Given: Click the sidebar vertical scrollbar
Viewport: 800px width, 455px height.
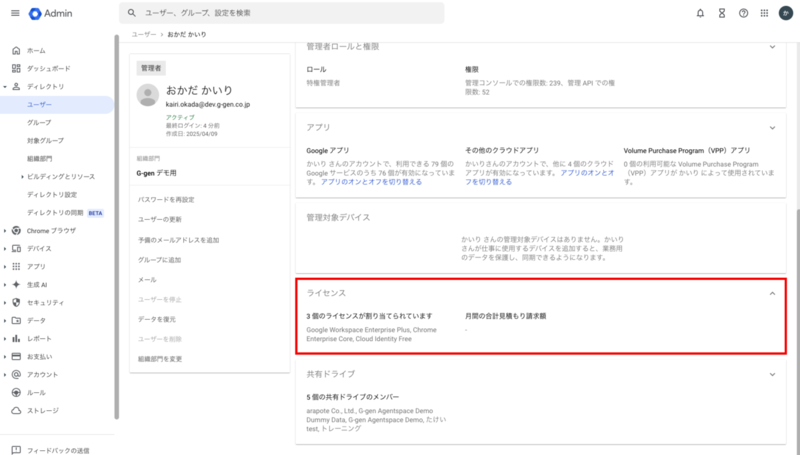Looking at the screenshot, I should [x=117, y=227].
